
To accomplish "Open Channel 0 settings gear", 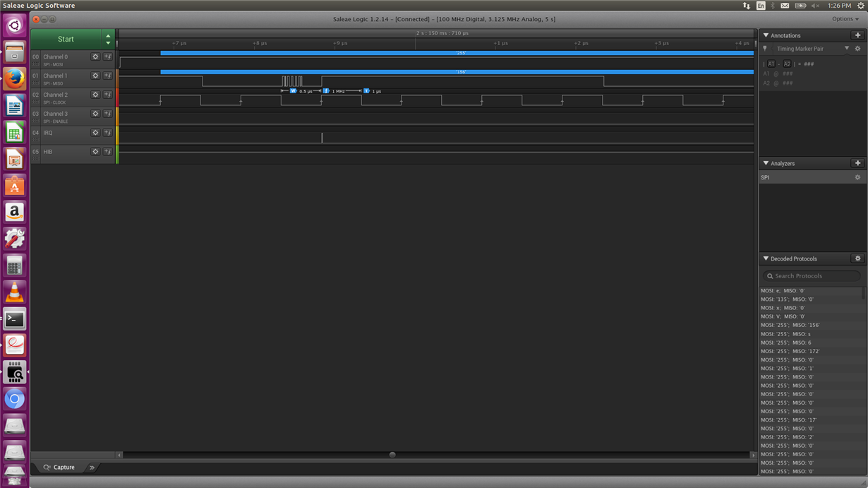I will [95, 56].
